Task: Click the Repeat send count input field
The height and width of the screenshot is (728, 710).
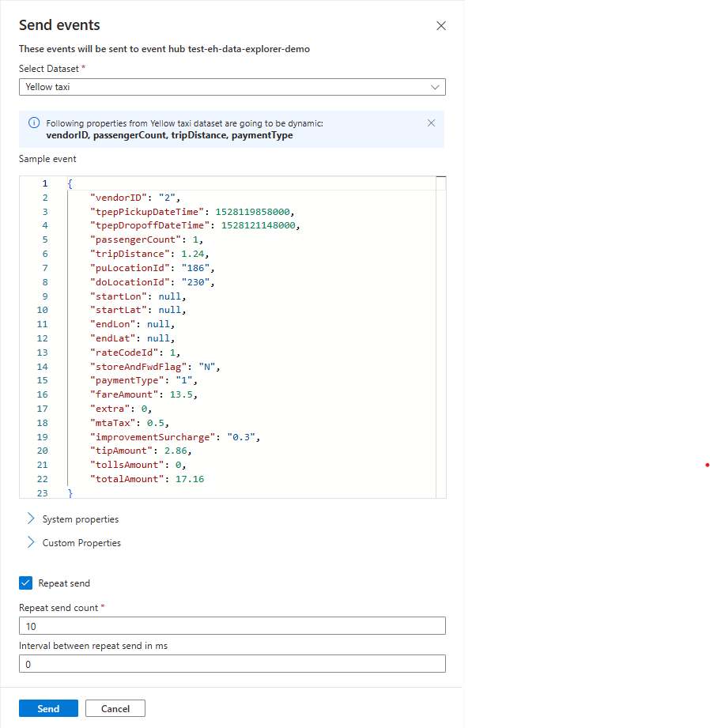Action: pyautogui.click(x=232, y=625)
